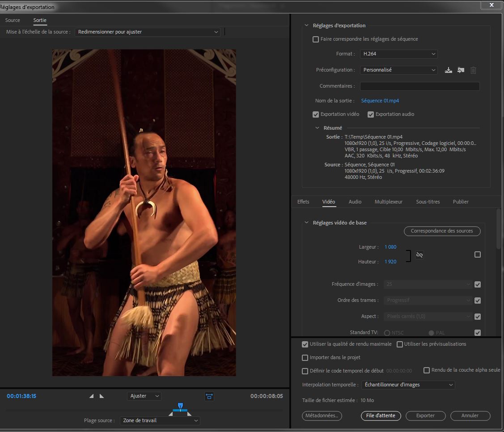
Task: Open the Préconfiguration dropdown
Action: [398, 70]
